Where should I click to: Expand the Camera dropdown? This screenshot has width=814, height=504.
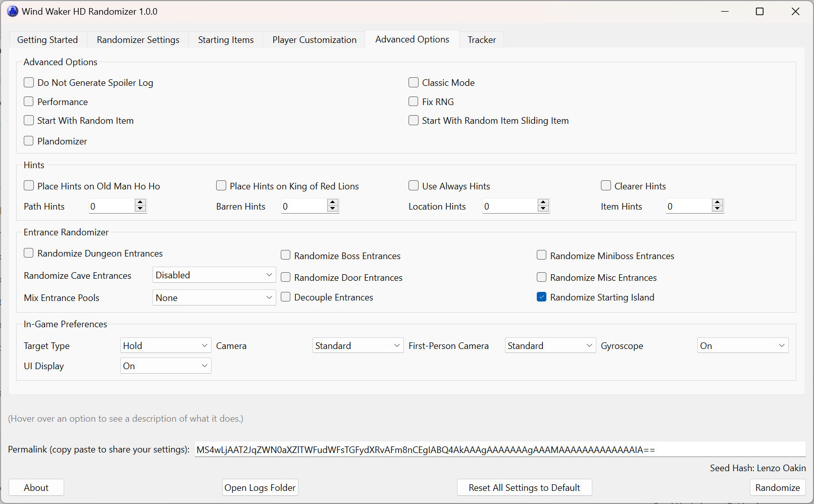pos(358,346)
